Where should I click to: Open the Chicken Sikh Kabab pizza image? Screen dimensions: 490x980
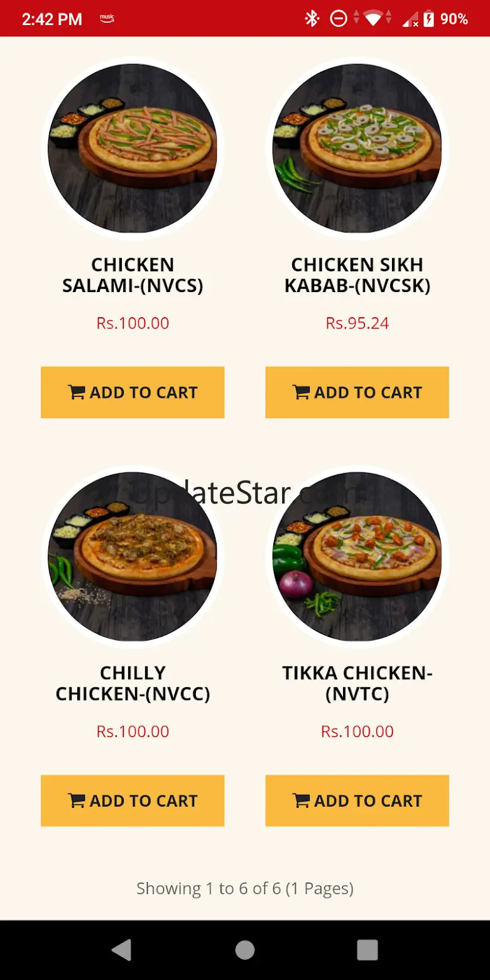357,148
